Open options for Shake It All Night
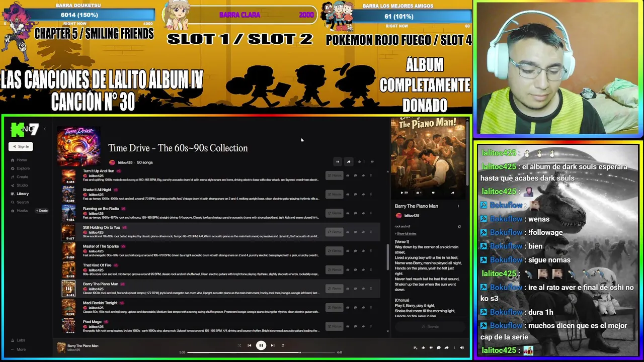The height and width of the screenshot is (362, 644). click(371, 194)
